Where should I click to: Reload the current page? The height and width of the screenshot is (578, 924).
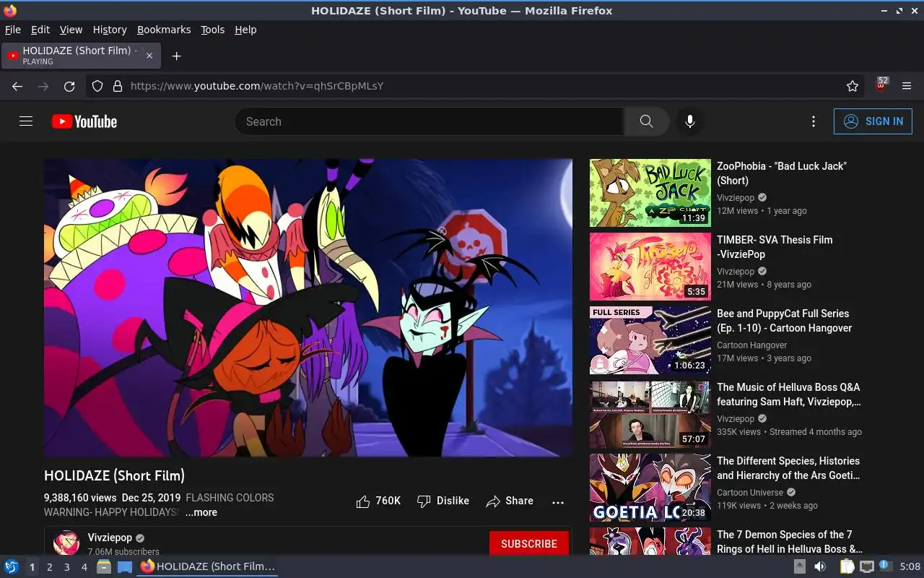coord(69,86)
